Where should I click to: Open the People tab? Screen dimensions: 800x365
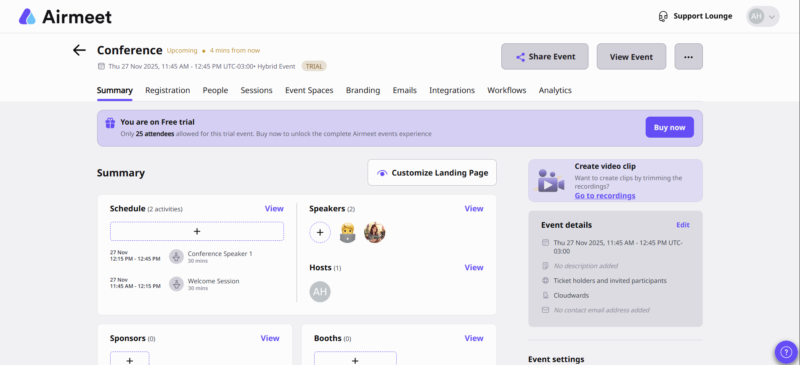click(x=215, y=90)
